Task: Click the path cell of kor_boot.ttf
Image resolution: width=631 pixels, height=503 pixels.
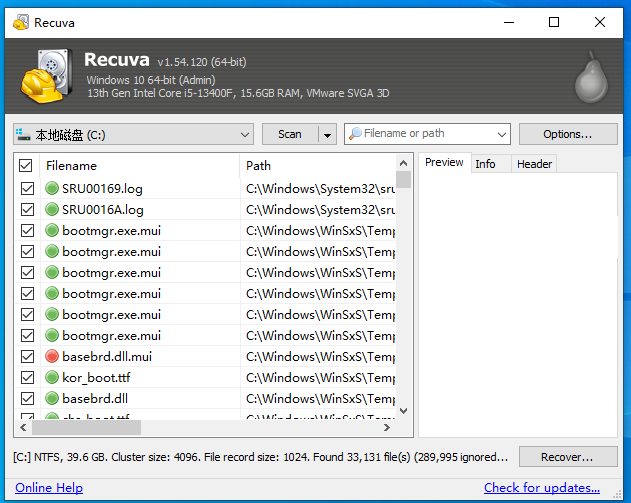Action: (320, 377)
